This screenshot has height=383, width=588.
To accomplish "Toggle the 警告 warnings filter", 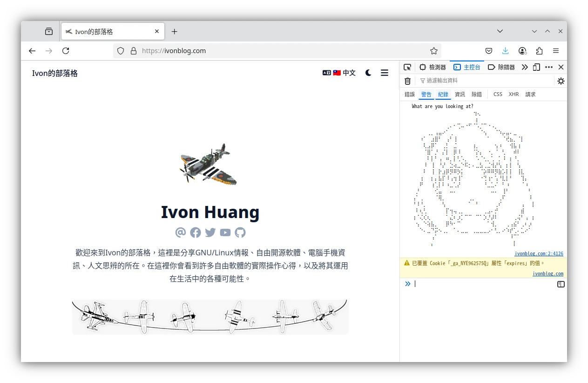I will click(426, 94).
